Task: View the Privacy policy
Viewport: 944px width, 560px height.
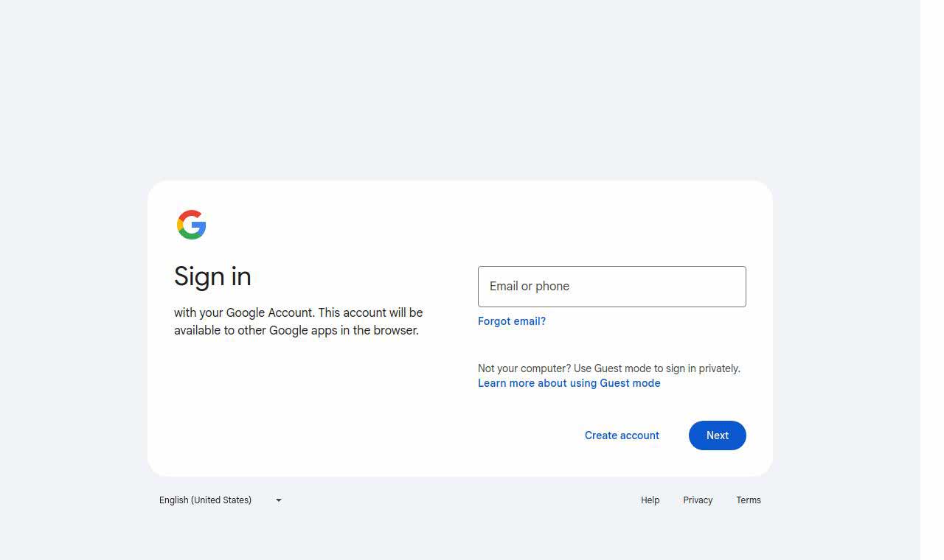Action: point(697,500)
